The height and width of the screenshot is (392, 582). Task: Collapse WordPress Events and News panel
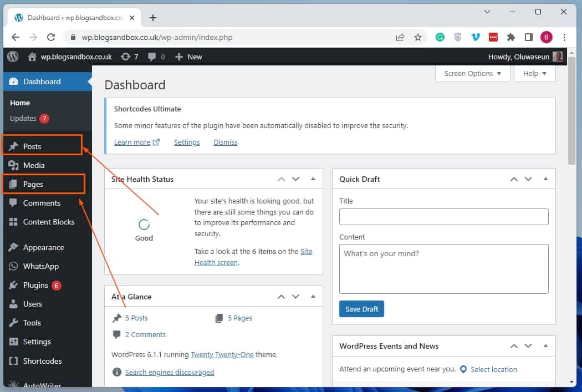click(x=545, y=345)
